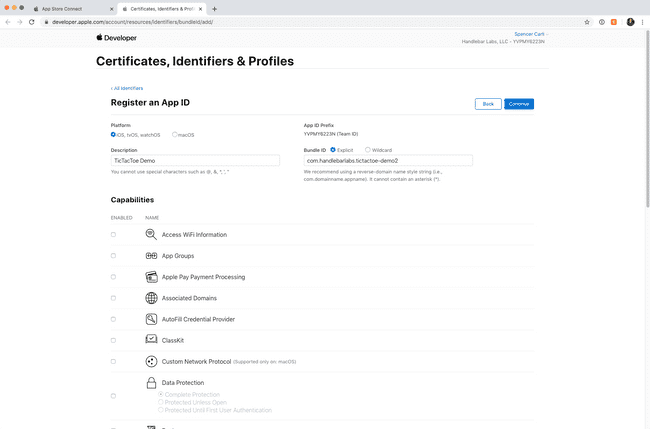Enable Apple Pay Payment Processing checkbox
The image size is (650, 429).
point(113,277)
